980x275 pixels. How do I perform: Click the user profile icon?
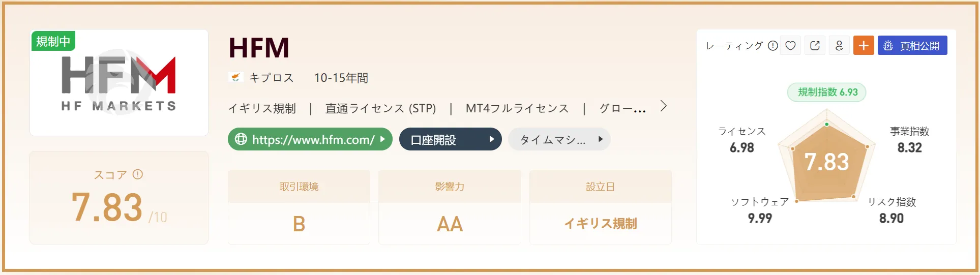pyautogui.click(x=839, y=45)
